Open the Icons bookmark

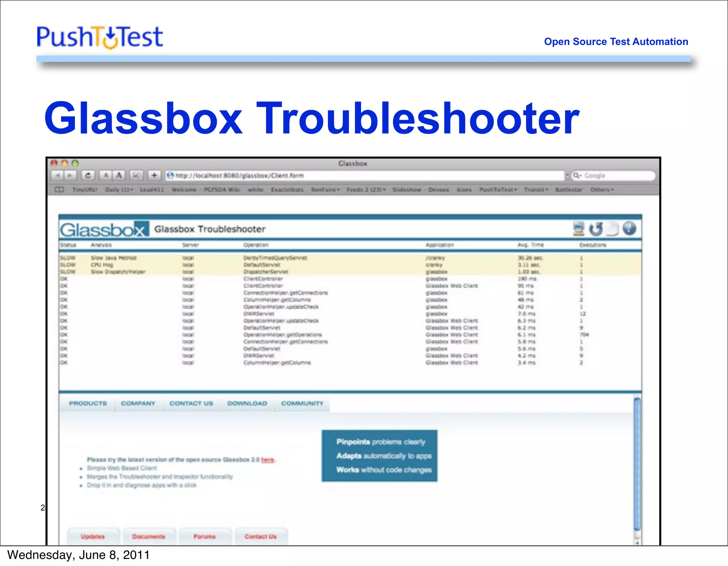[464, 190]
